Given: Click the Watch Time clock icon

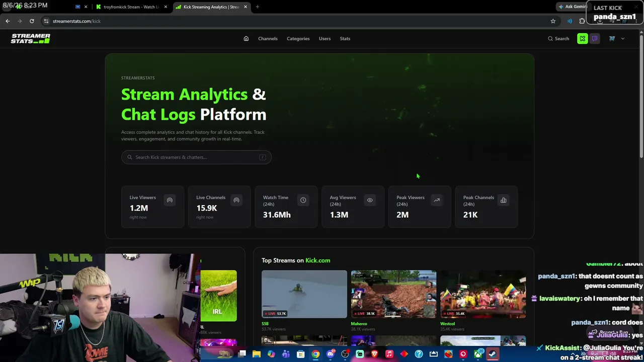Looking at the screenshot, I should (x=303, y=200).
